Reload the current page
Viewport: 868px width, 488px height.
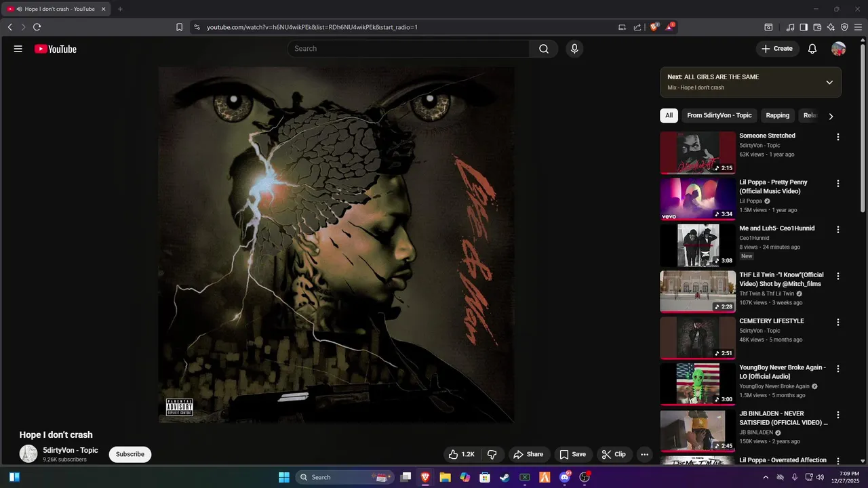coord(37,27)
